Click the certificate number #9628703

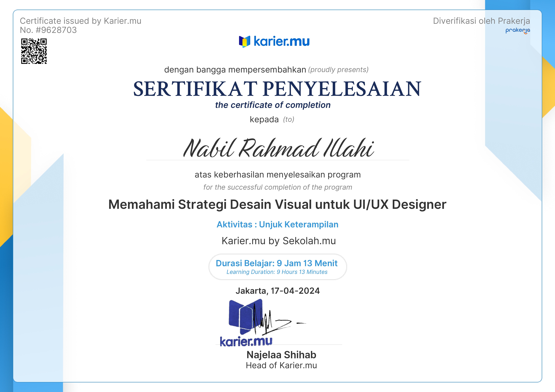tap(56, 30)
